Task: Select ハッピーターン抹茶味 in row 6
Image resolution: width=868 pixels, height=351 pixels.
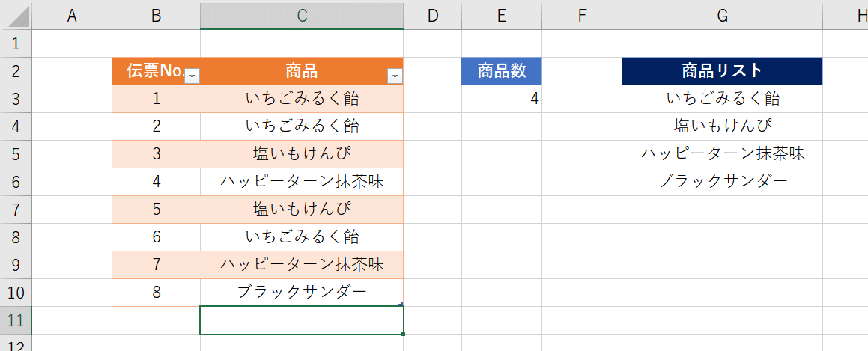Action: tap(302, 182)
